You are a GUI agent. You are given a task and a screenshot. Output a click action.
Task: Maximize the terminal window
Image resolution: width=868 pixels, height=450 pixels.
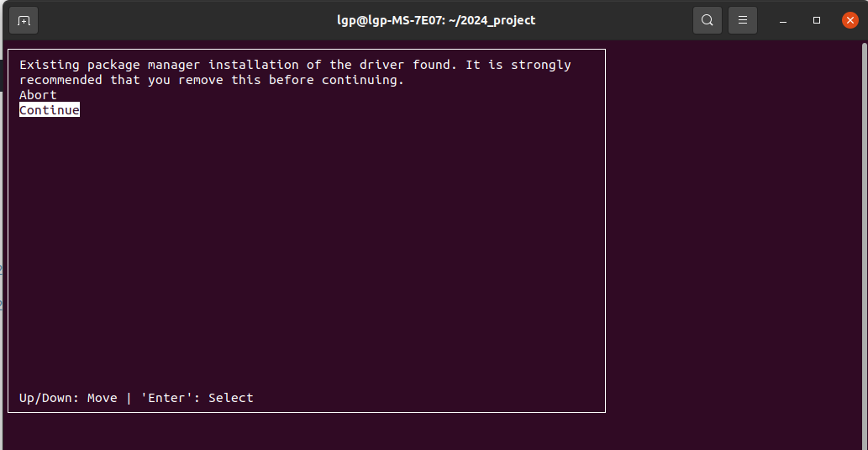817,20
